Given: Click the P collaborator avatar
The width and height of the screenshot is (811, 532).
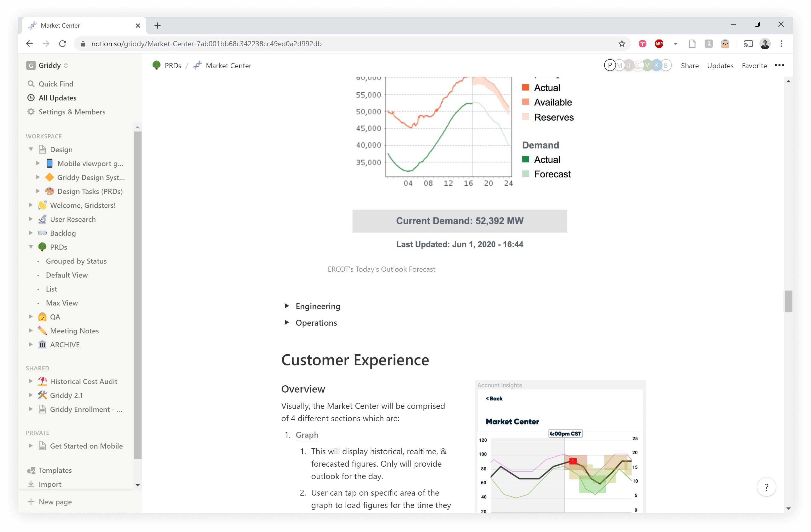Looking at the screenshot, I should (x=610, y=65).
